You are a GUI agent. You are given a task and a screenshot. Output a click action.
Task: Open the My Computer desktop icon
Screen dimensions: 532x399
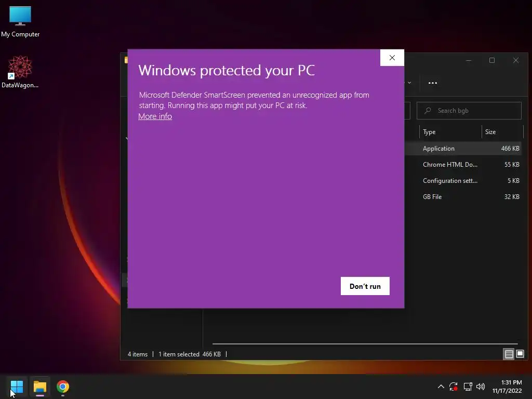coord(20,21)
